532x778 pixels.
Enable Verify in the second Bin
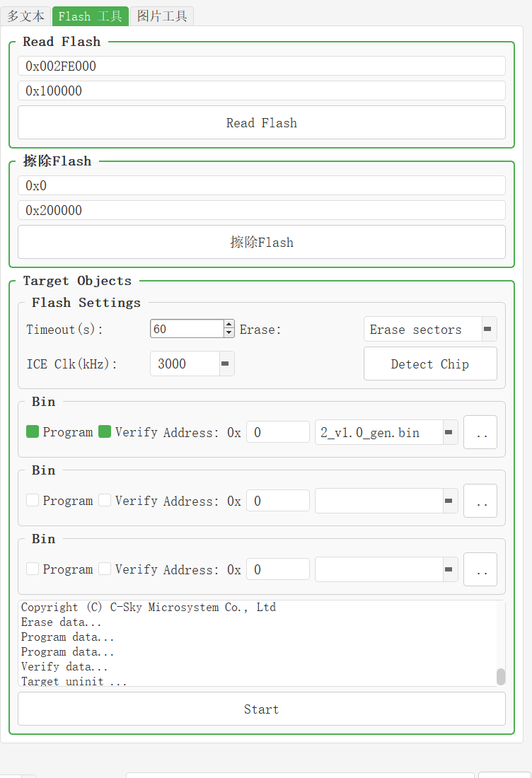pos(105,500)
